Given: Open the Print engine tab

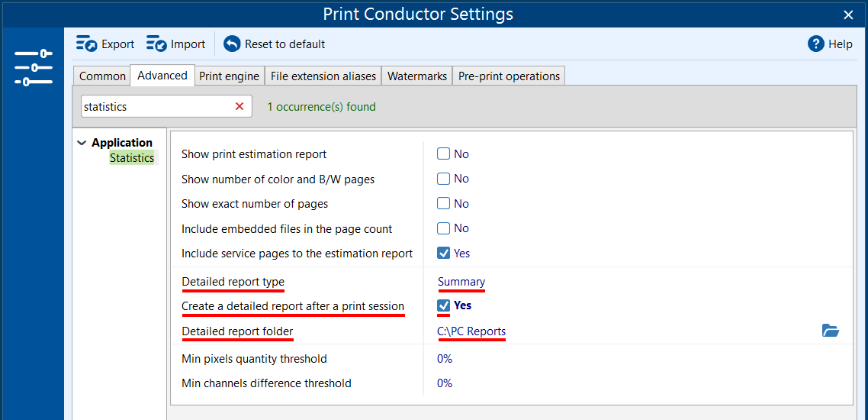Looking at the screenshot, I should pyautogui.click(x=229, y=76).
